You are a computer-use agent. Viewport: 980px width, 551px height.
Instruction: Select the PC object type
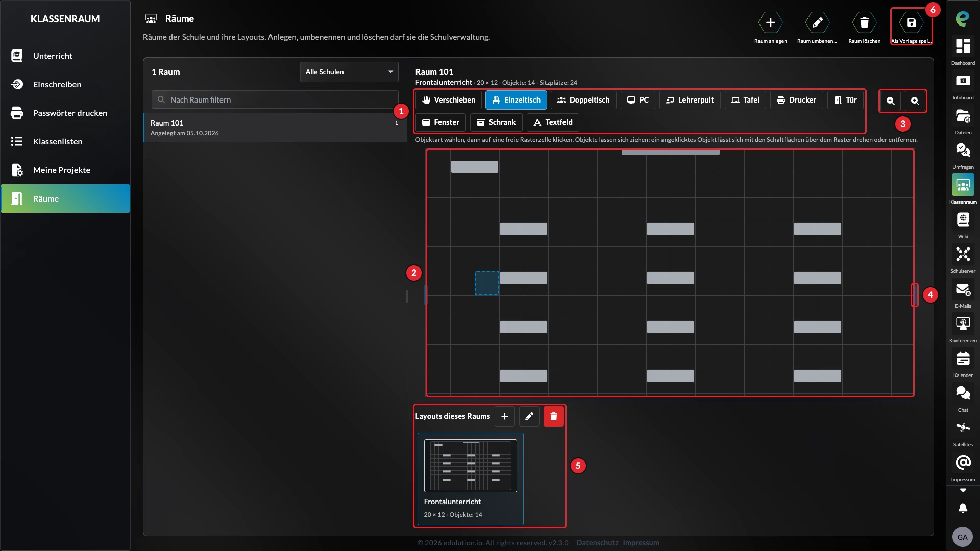pos(638,100)
